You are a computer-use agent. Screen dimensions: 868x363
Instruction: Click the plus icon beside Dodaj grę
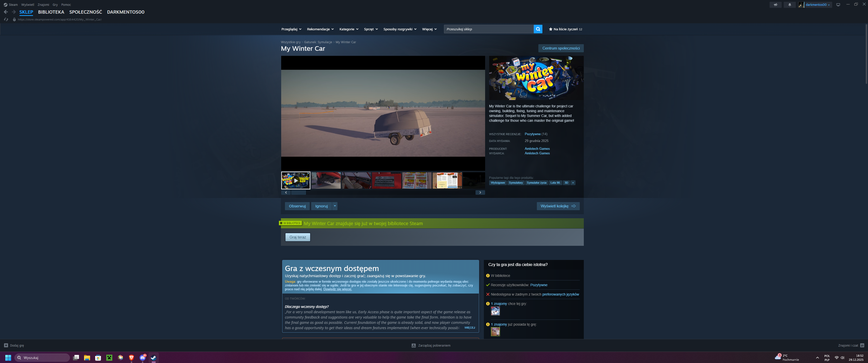(x=6, y=346)
